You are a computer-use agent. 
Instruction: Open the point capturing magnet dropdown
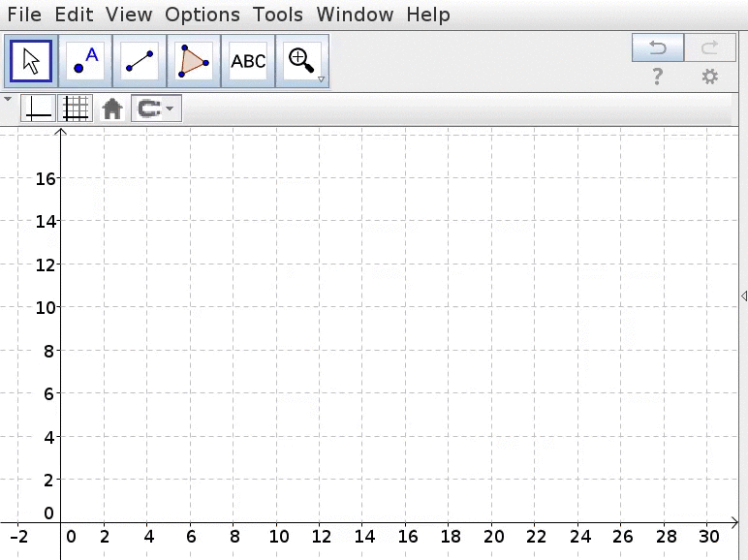pos(156,109)
